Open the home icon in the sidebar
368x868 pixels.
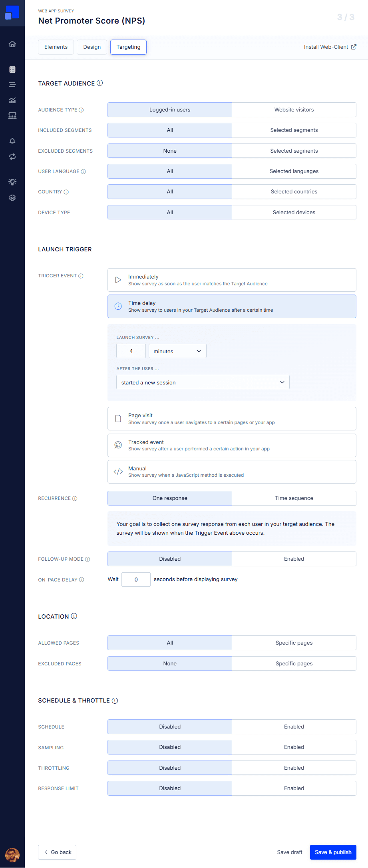click(12, 44)
